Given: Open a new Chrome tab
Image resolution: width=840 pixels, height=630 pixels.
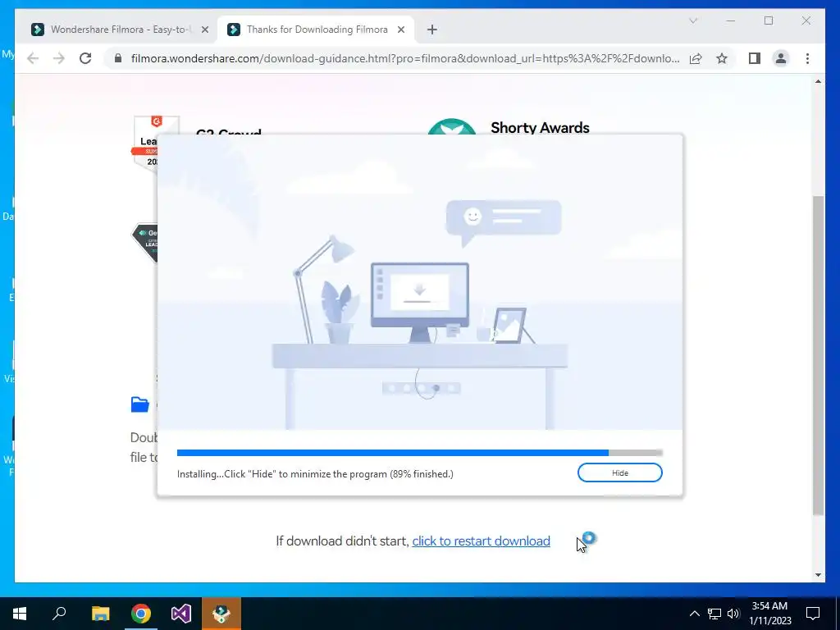Looking at the screenshot, I should coord(432,30).
